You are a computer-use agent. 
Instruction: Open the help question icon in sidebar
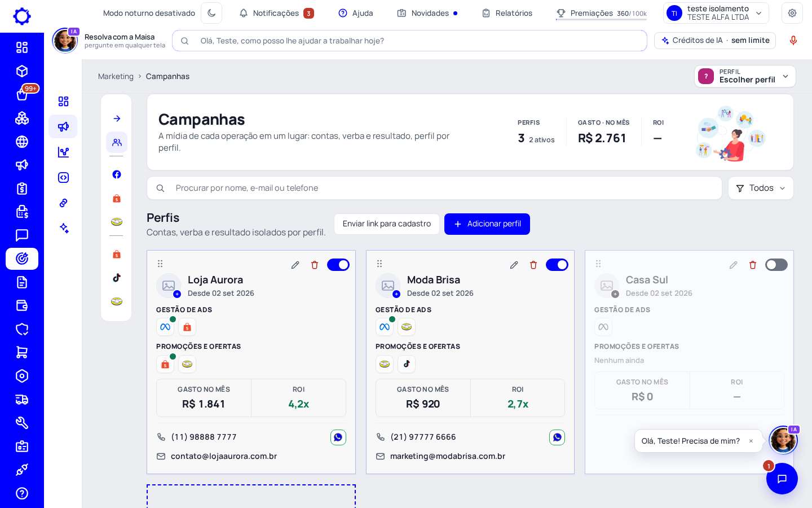tap(22, 493)
